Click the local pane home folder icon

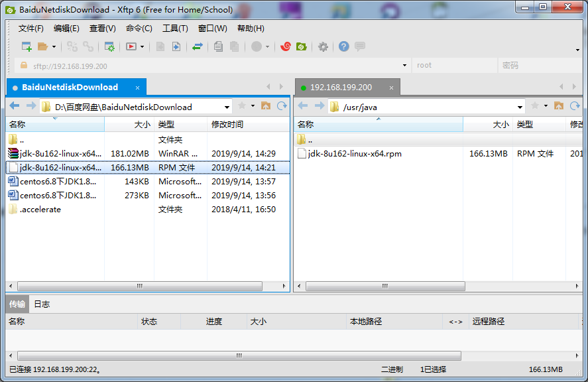(266, 106)
